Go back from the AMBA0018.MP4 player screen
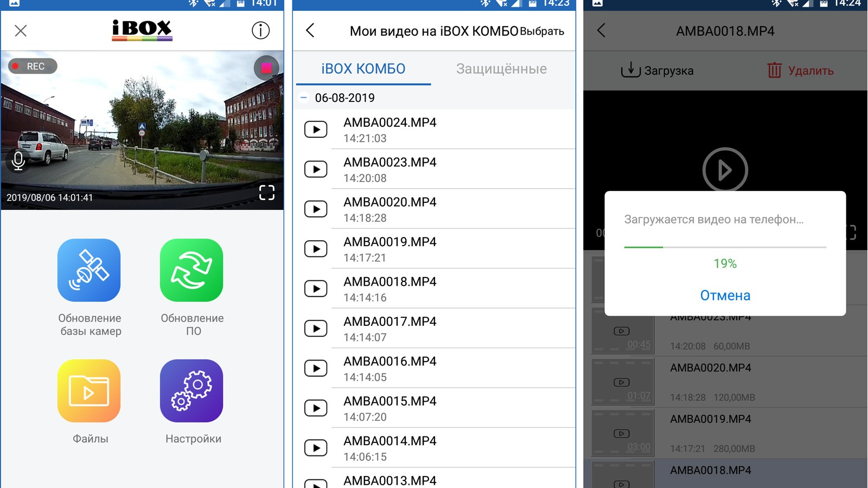868x488 pixels. [x=601, y=30]
